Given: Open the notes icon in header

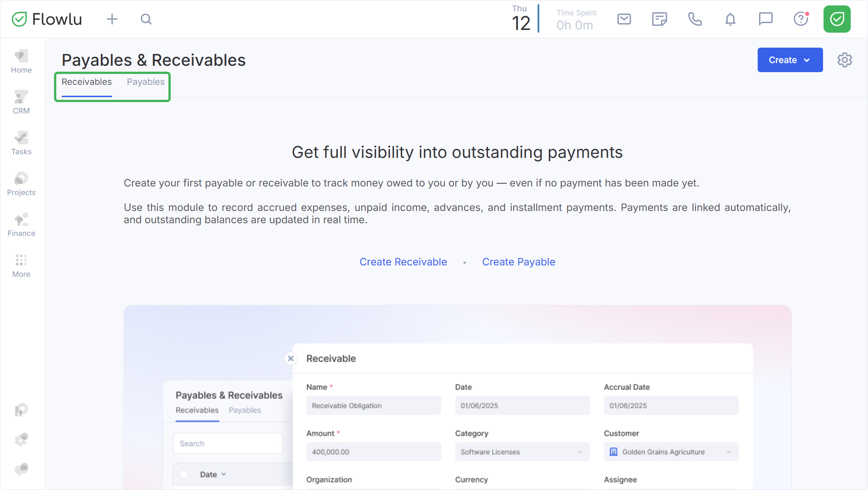Looking at the screenshot, I should [659, 19].
